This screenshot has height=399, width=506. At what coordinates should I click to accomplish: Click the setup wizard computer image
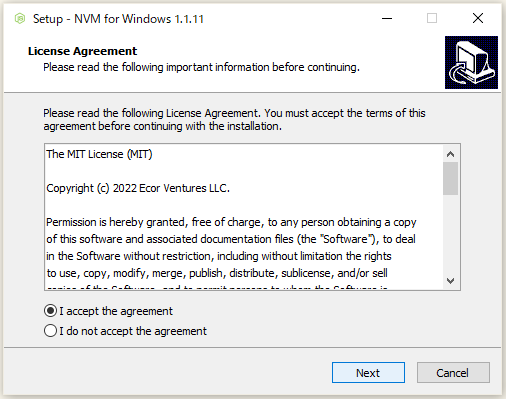pos(471,63)
